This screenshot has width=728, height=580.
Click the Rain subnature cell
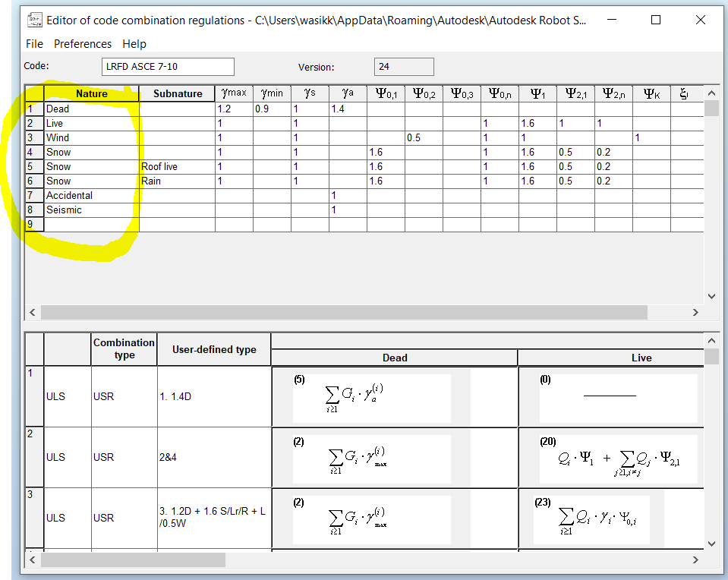pos(176,181)
